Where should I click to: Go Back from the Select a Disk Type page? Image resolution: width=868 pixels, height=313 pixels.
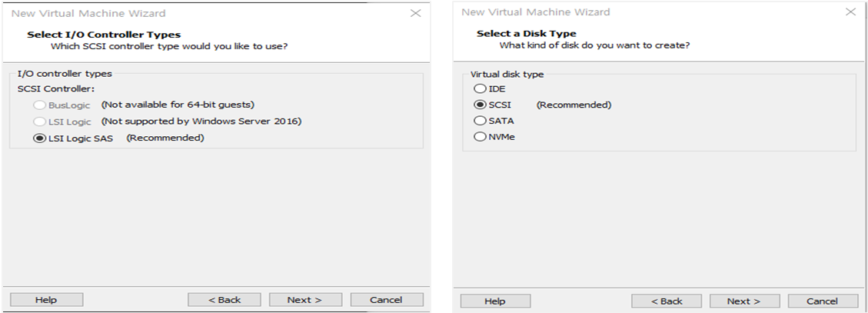667,301
